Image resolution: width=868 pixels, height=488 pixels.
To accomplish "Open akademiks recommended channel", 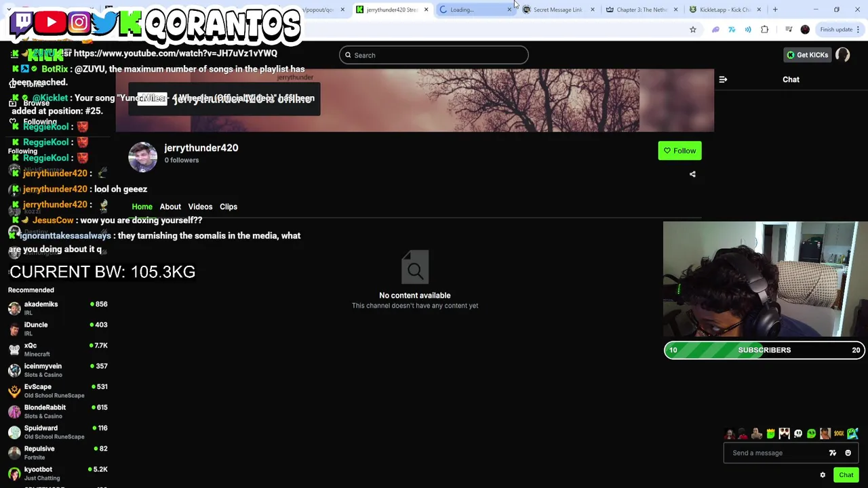I will 58,308.
